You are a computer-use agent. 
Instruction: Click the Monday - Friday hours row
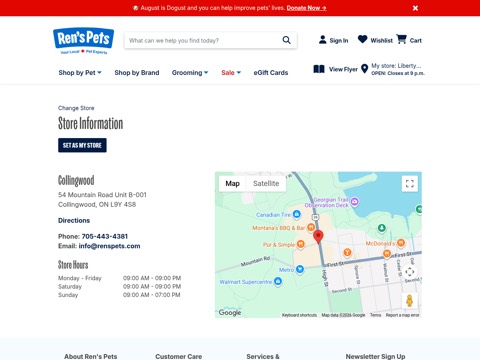coord(119,278)
